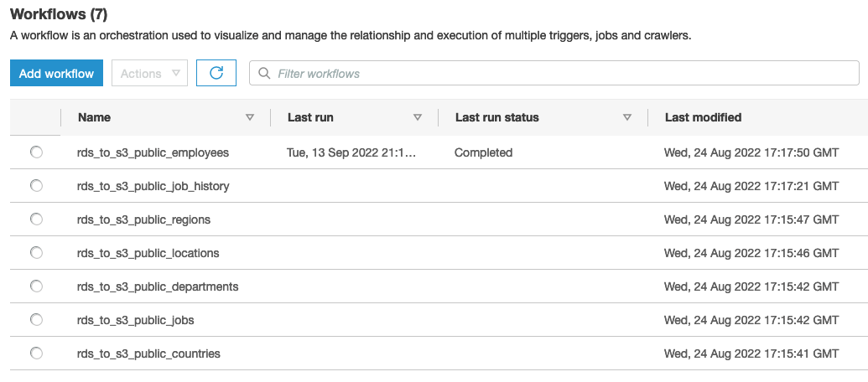Sort by Last run column arrow
868x382 pixels.
[418, 118]
